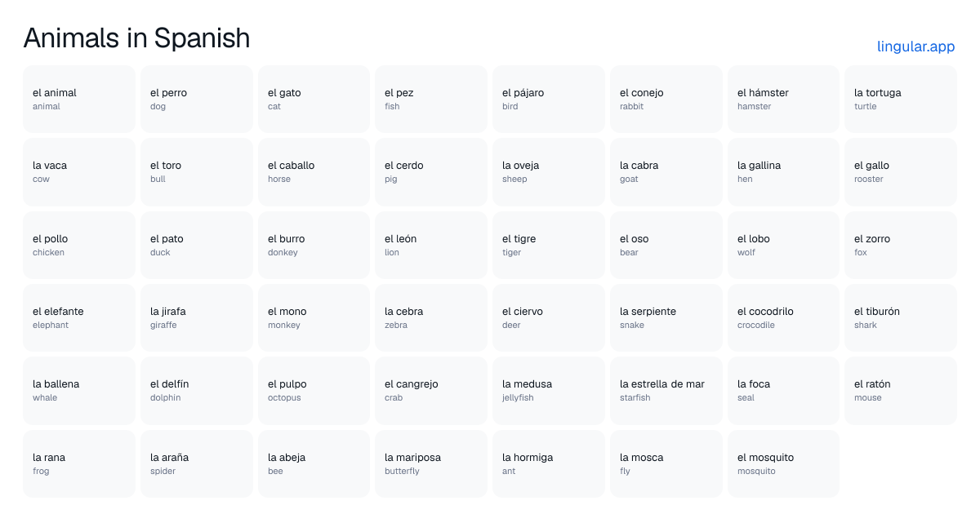The height and width of the screenshot is (514, 980).
Task: Open the lingular.app link
Action: point(915,47)
